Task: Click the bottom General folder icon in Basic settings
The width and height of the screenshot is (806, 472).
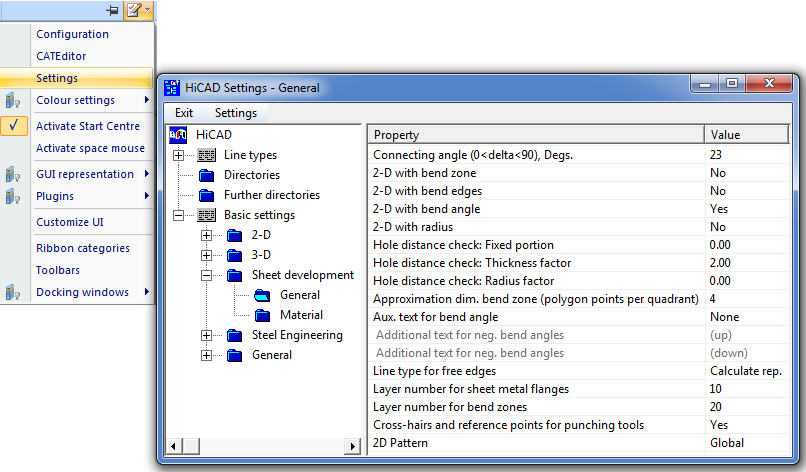Action: coord(234,355)
